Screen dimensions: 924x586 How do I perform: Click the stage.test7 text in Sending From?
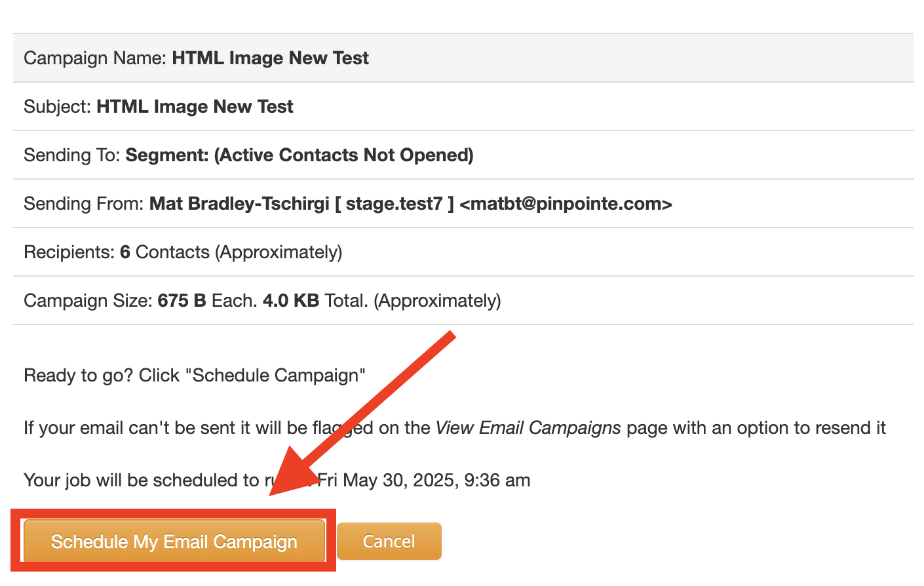395,204
